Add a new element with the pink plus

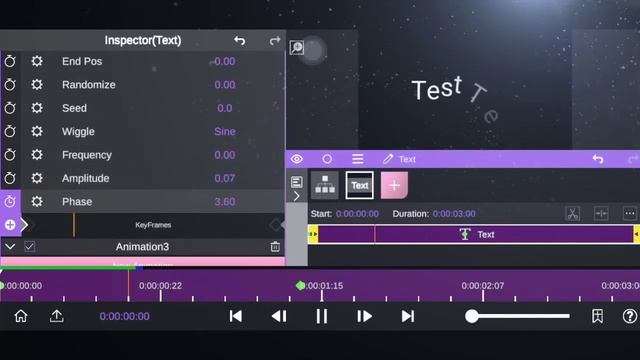394,185
